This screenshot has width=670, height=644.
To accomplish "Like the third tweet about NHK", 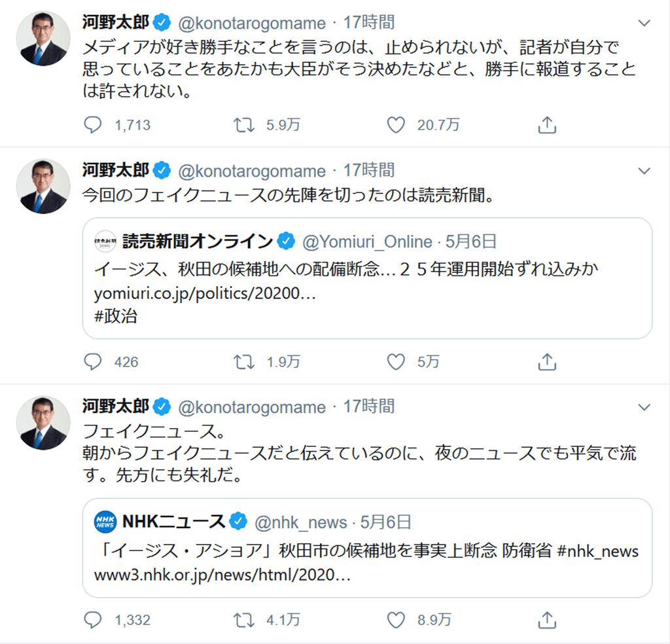I will pyautogui.click(x=396, y=619).
